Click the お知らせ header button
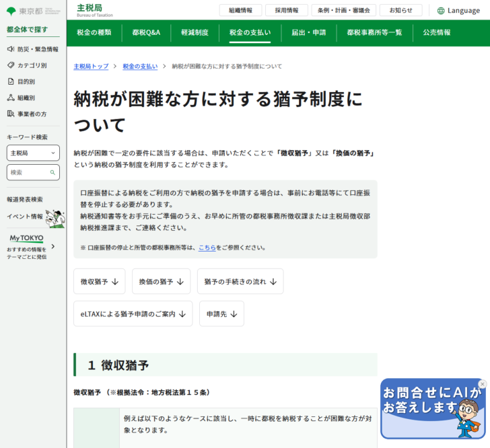 click(x=401, y=10)
